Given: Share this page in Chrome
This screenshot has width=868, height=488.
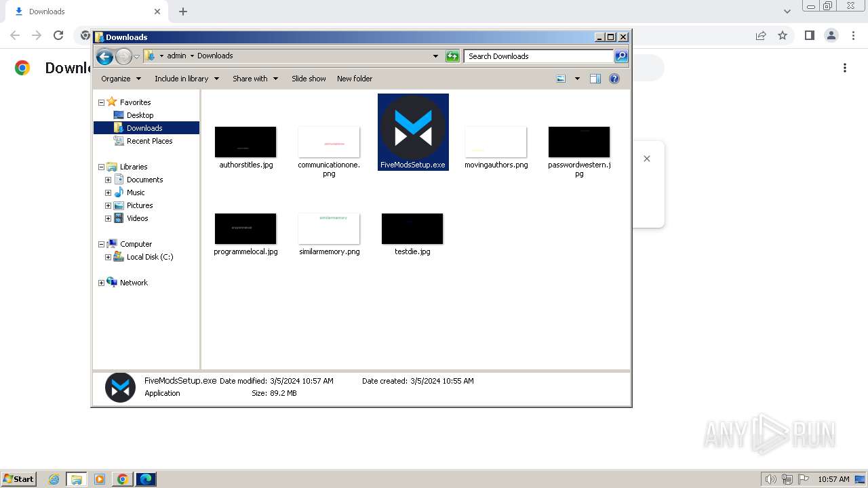Looking at the screenshot, I should pyautogui.click(x=761, y=35).
